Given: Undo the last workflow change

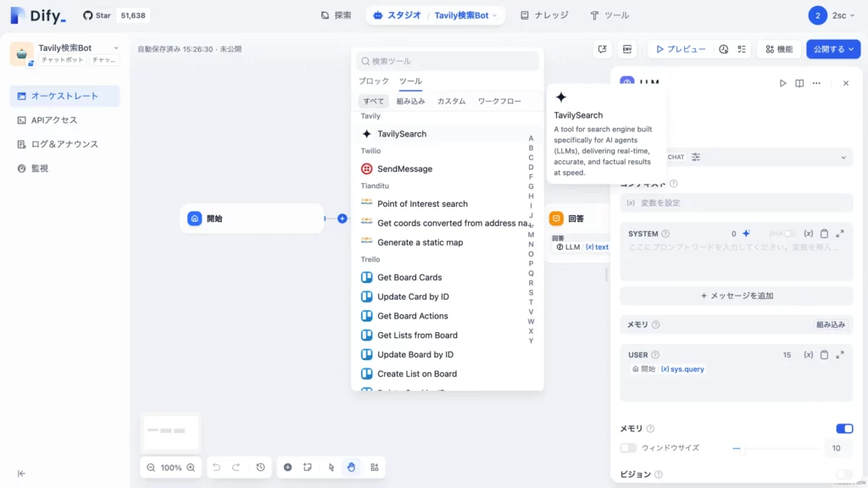Looking at the screenshot, I should coord(217,467).
